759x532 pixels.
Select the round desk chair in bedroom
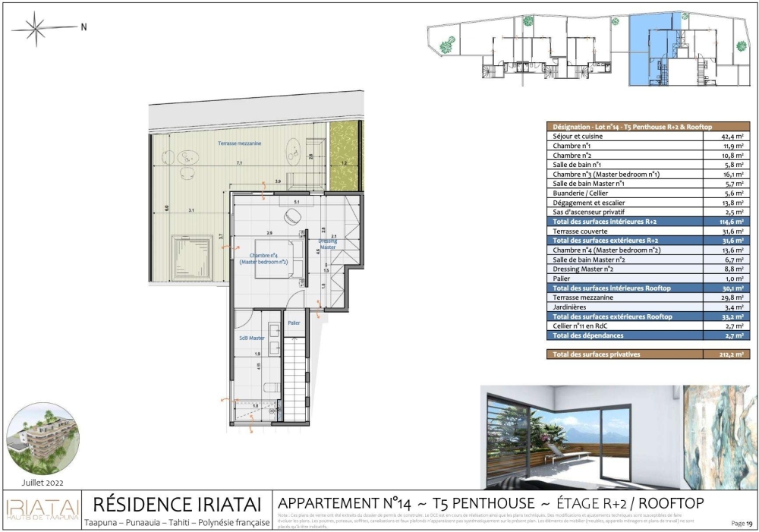point(292,216)
